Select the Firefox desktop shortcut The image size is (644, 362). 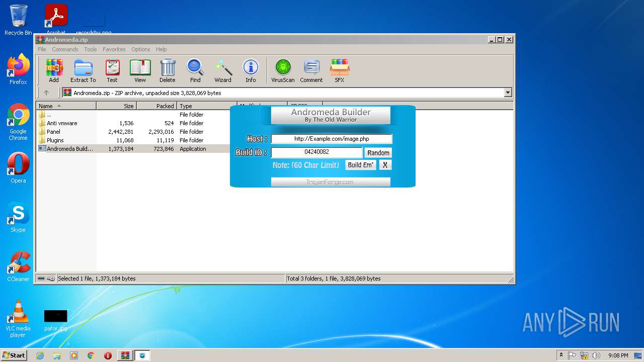click(18, 69)
